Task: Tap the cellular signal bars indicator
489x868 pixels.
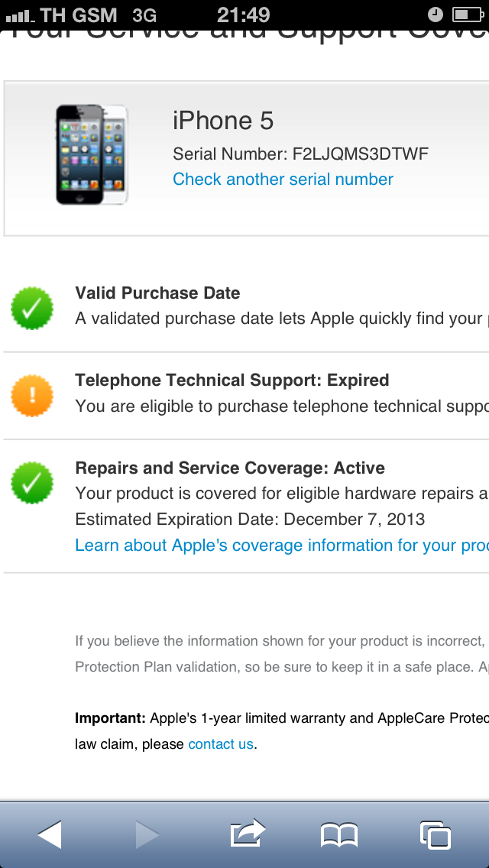Action: click(19, 15)
